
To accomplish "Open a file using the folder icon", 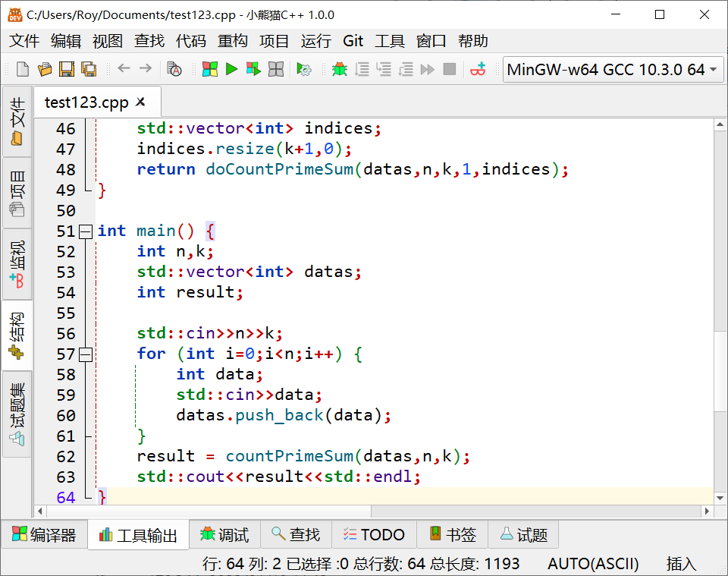I will [45, 69].
